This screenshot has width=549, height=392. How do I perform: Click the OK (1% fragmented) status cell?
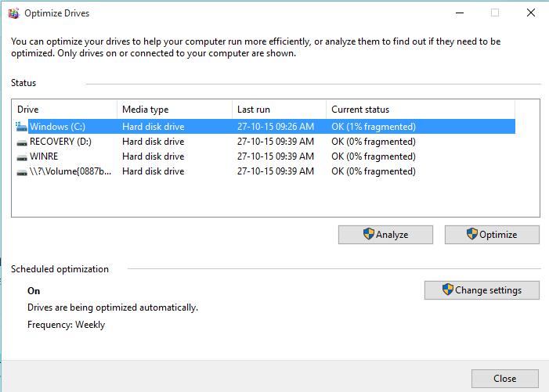(374, 127)
